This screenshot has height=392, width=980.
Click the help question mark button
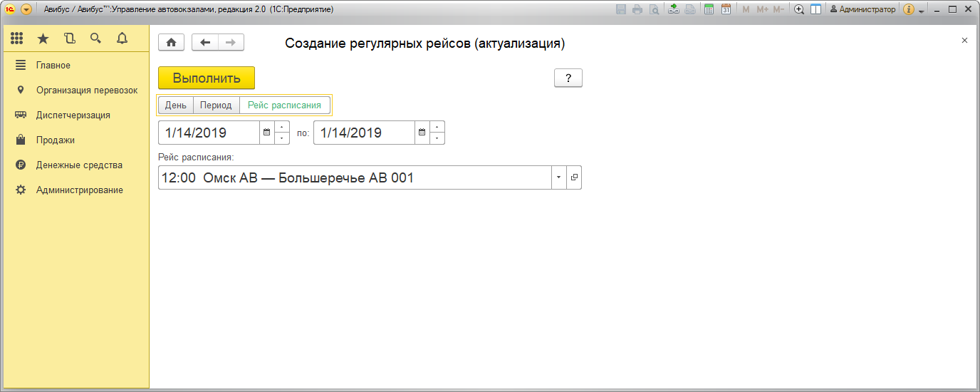point(568,78)
